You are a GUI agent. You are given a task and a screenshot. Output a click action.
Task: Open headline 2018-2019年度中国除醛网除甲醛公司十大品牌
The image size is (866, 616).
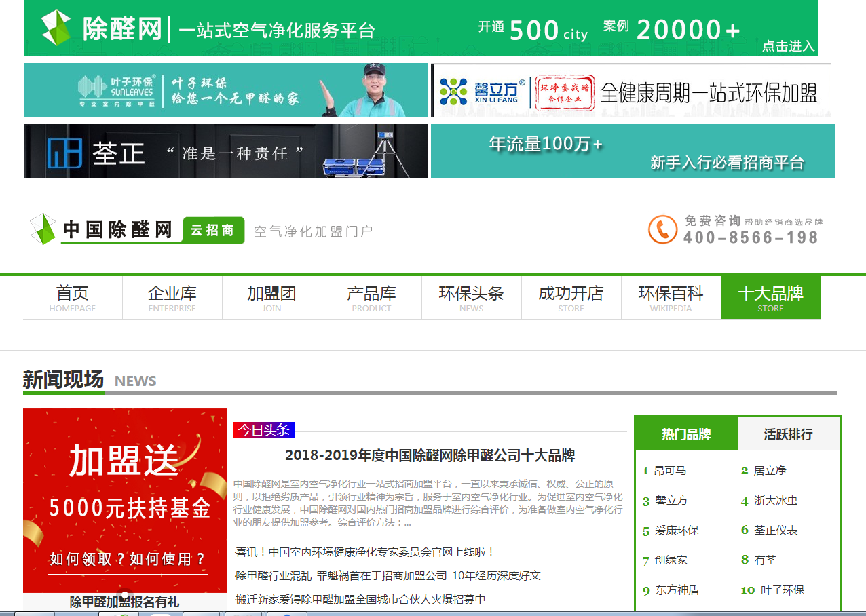coord(430,455)
